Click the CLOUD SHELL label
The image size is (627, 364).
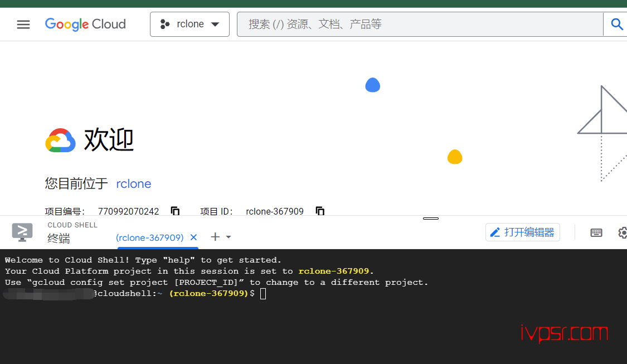pos(72,225)
